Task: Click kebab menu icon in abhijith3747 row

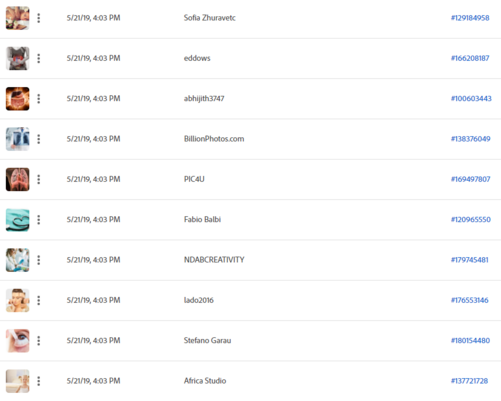Action: (39, 99)
